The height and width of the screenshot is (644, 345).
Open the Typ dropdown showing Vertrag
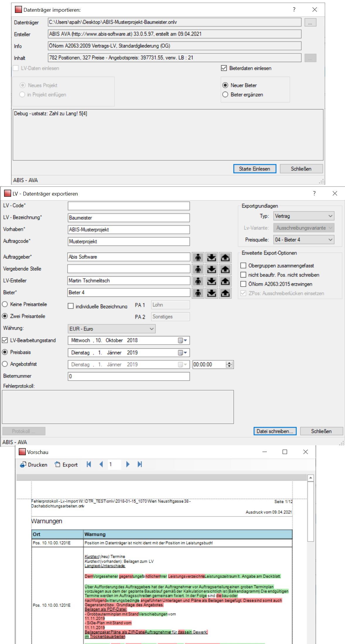304,216
